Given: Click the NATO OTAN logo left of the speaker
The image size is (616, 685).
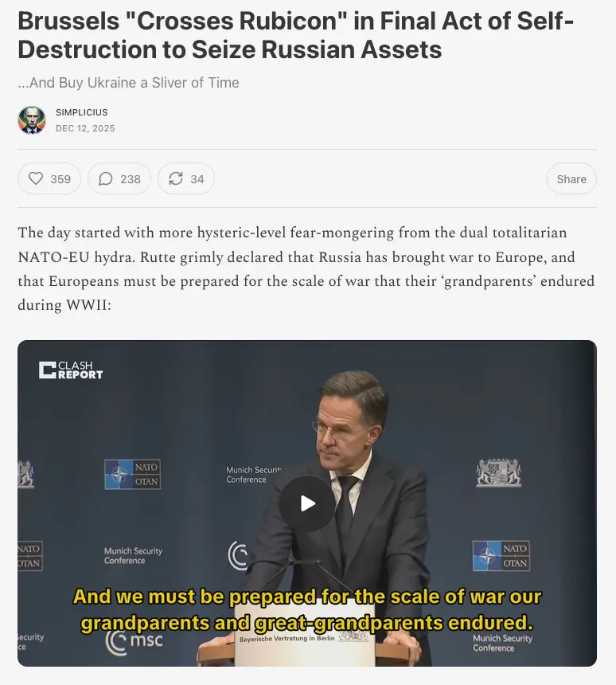Looking at the screenshot, I should pos(132,474).
